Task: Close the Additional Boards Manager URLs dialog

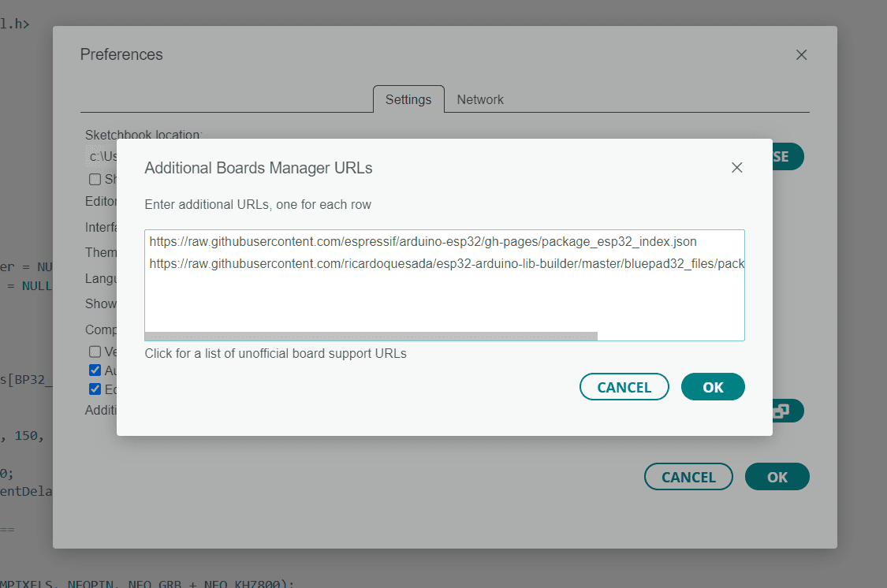Action: 737,167
